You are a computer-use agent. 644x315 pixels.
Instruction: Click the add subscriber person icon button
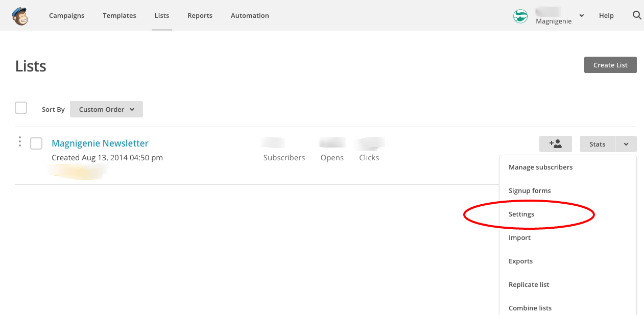click(556, 144)
